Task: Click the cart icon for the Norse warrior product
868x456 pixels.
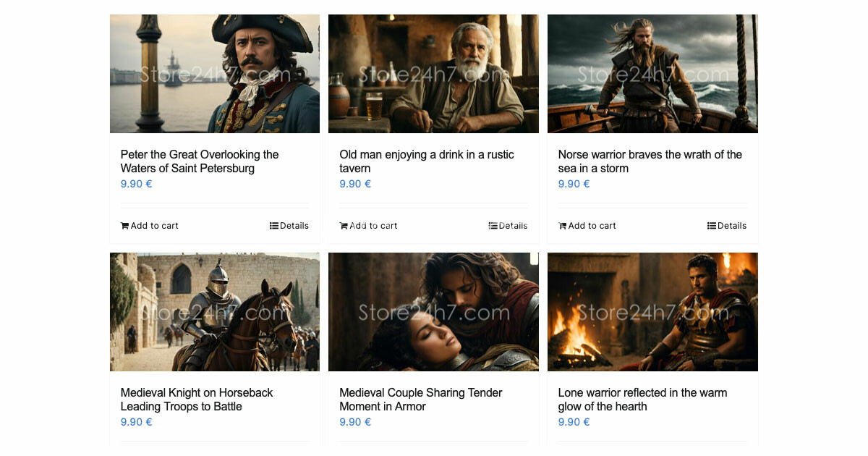Action: 562,225
